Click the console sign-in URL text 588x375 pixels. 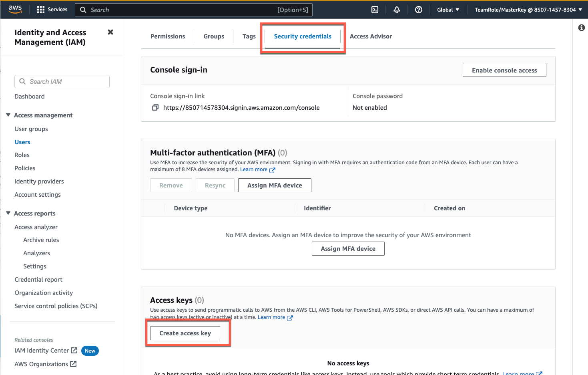click(x=241, y=107)
